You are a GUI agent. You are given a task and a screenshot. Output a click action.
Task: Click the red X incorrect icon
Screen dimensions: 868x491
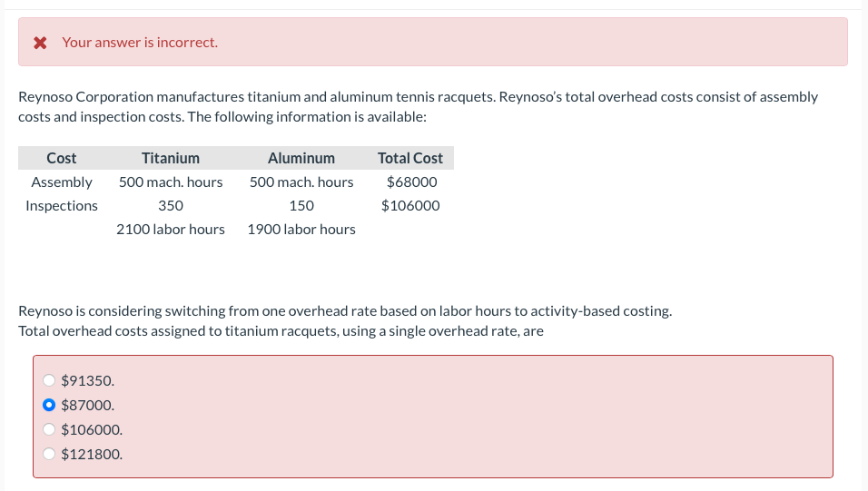coord(40,43)
